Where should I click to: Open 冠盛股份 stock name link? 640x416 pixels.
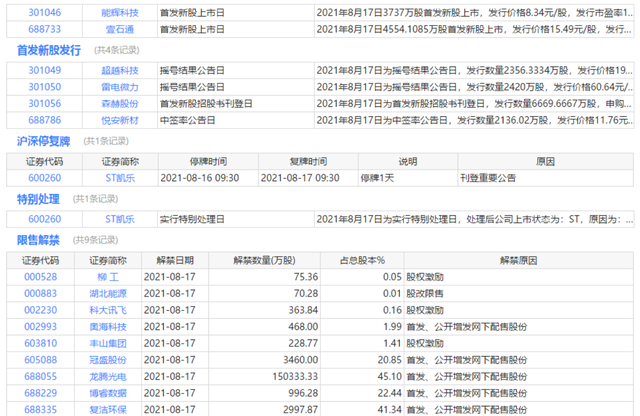click(x=108, y=360)
